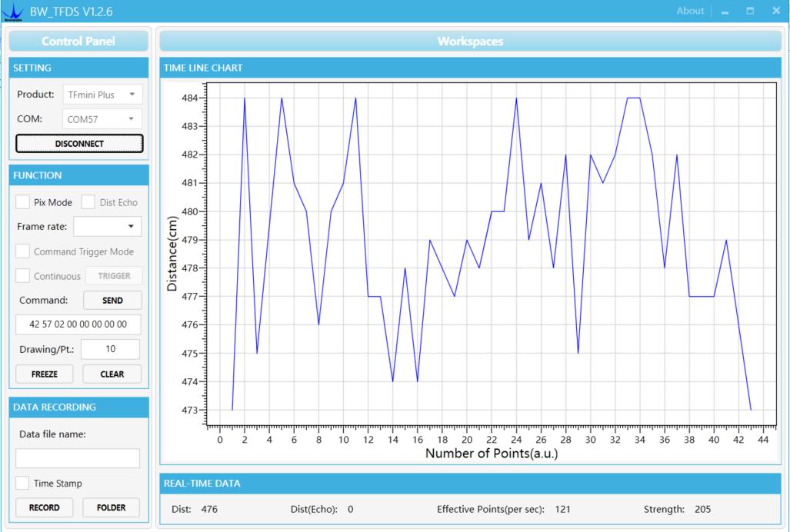Click the Distance(cm) axis label

(172, 254)
